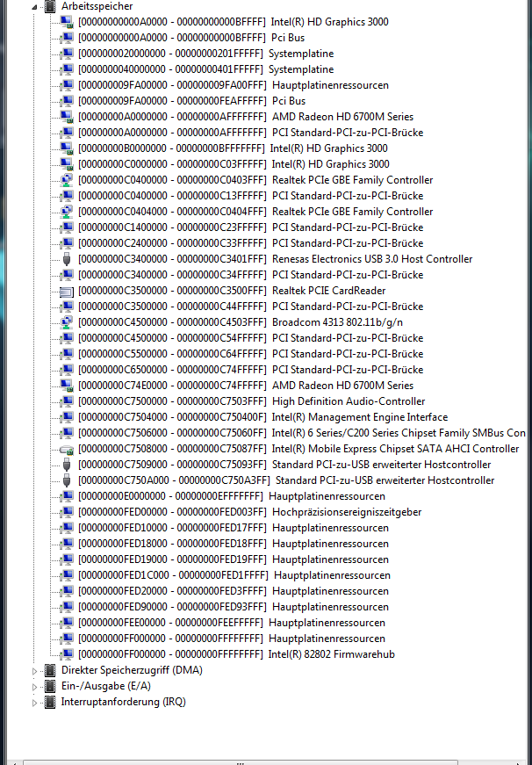
Task: Click device icon of Pci Bus at 00000000000A0000
Action: click(67, 38)
